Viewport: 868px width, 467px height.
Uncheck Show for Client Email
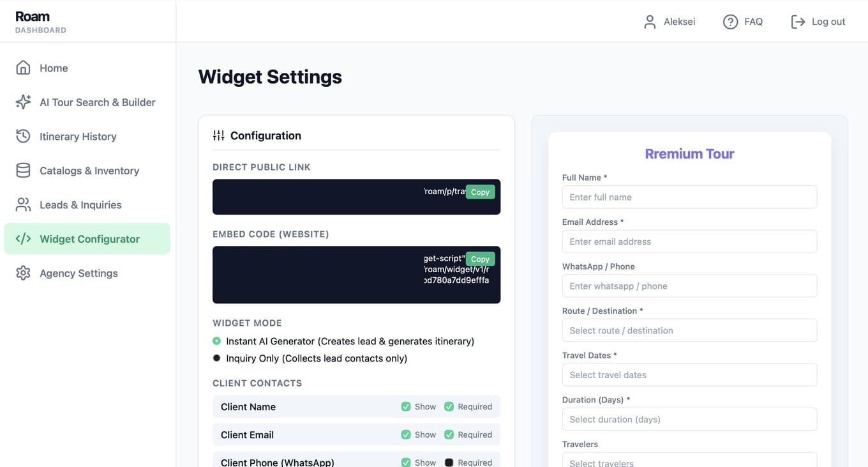(405, 434)
